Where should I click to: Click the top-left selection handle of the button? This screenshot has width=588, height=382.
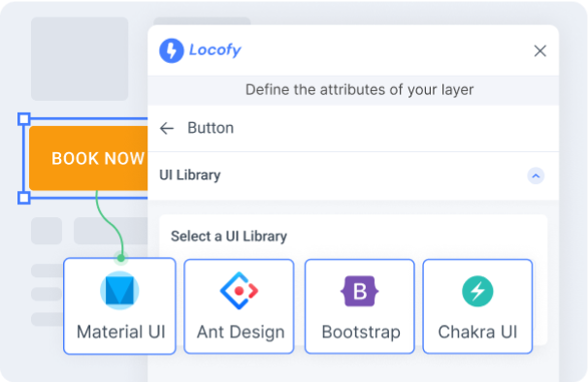click(24, 119)
